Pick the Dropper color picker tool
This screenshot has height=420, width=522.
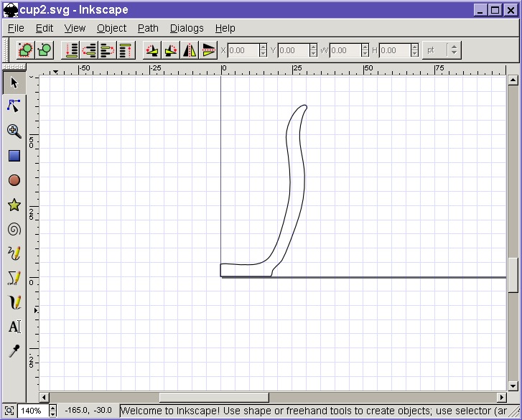click(14, 351)
